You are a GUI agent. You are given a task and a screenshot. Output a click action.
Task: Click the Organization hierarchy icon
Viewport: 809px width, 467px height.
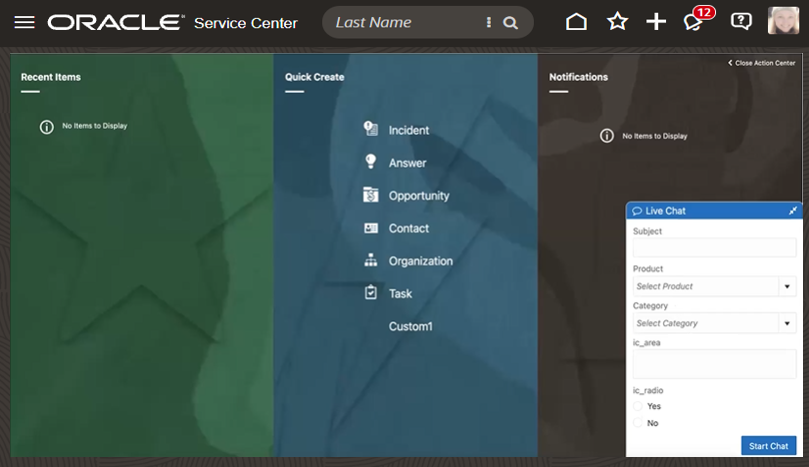370,260
